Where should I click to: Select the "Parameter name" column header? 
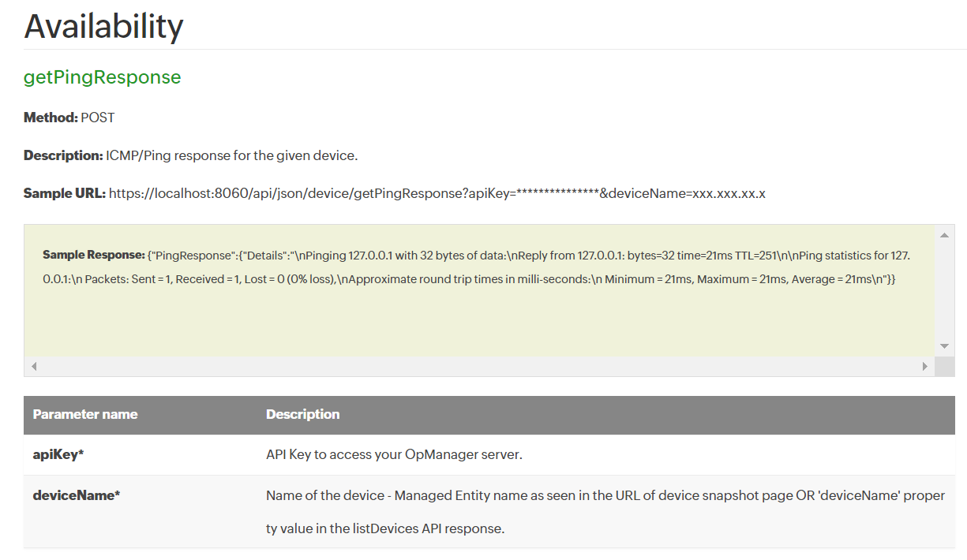(x=85, y=414)
